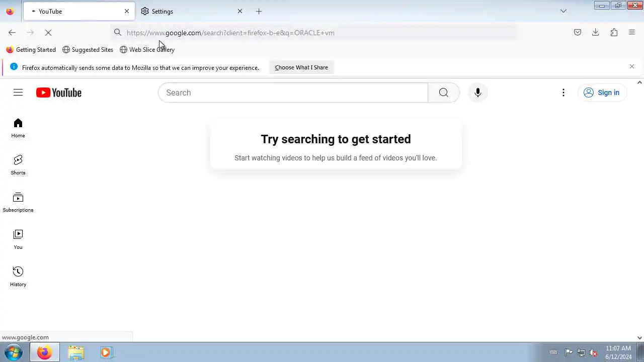Open YouTube settings three-dot menu
Screen dimensions: 644x362
pos(563,93)
